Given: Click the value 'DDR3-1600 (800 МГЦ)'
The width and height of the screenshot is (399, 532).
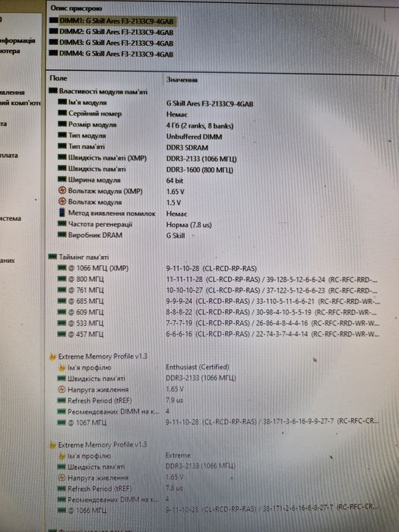Looking at the screenshot, I should coord(200,169).
